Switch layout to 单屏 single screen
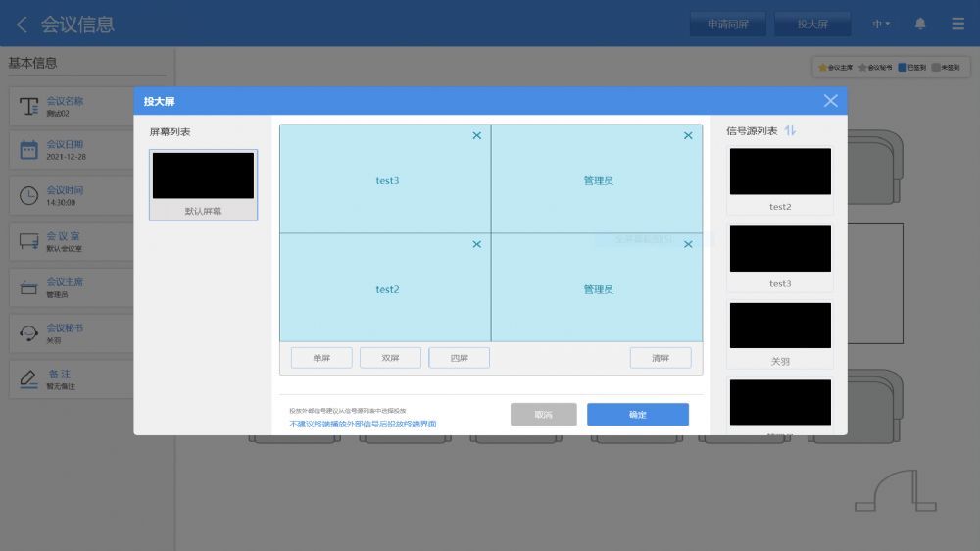 point(321,358)
